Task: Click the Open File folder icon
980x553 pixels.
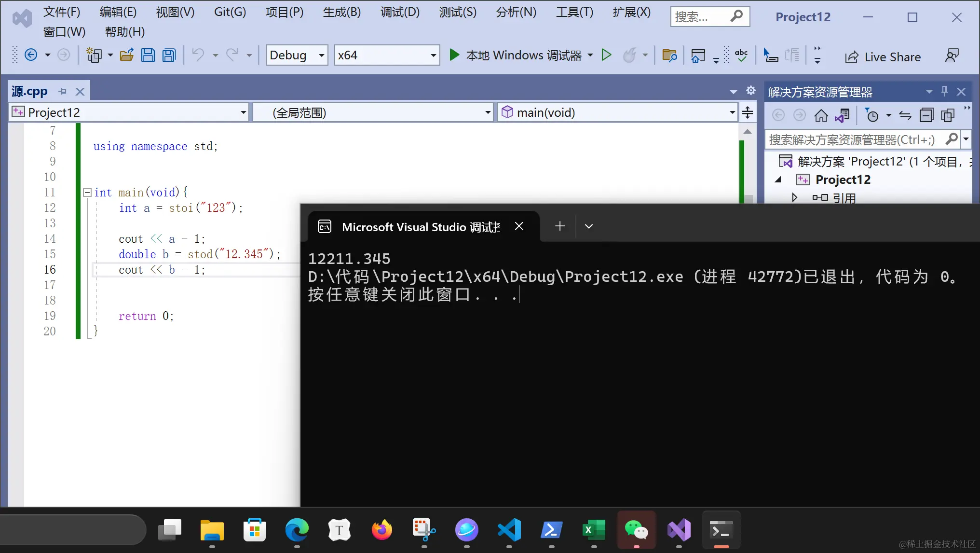Action: tap(127, 55)
